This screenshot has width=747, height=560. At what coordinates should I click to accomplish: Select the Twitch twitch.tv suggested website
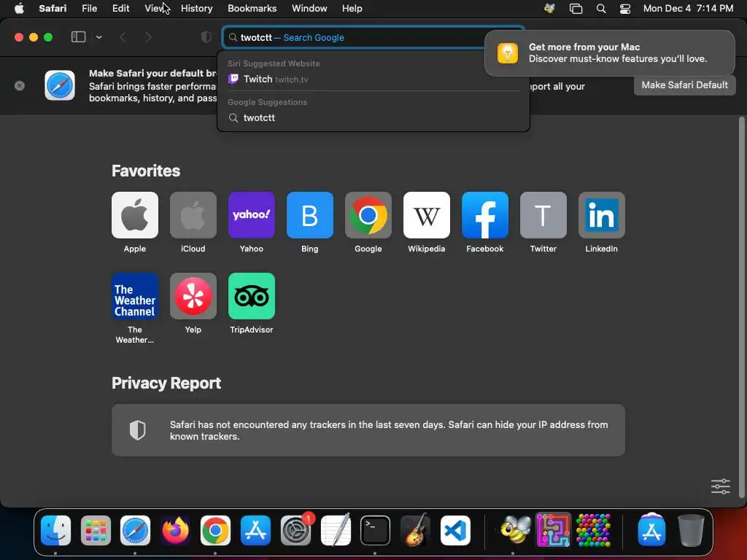pos(373,79)
